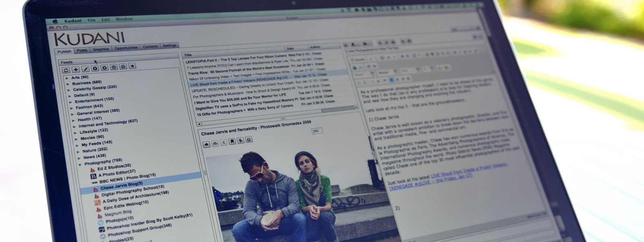Select Photoshop Insider Blog By Scott Kelby(81)

tap(150, 221)
